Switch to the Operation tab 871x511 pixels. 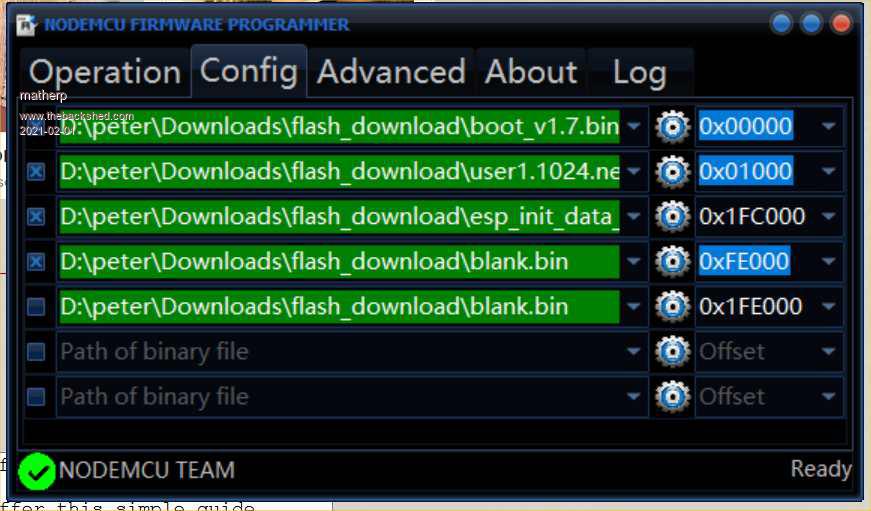pos(105,72)
